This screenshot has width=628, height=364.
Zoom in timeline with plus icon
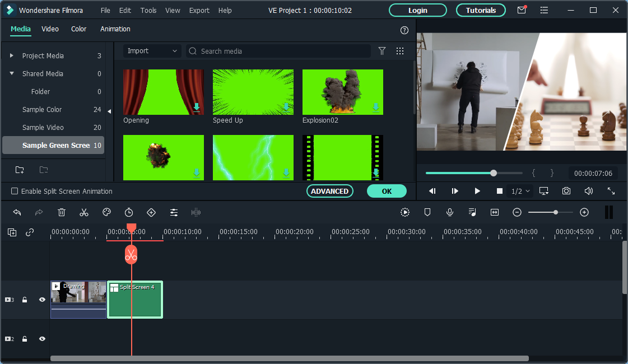tap(584, 212)
